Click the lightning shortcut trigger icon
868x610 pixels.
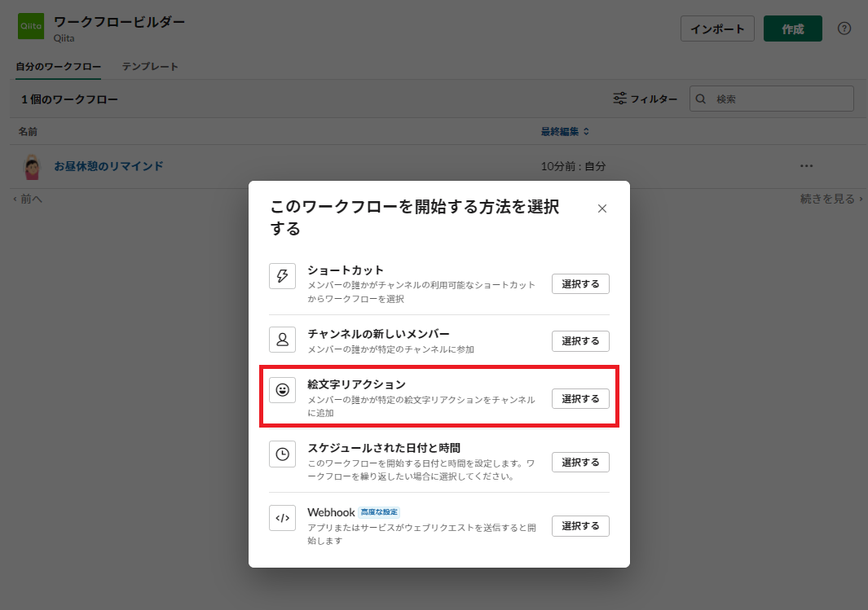click(282, 277)
